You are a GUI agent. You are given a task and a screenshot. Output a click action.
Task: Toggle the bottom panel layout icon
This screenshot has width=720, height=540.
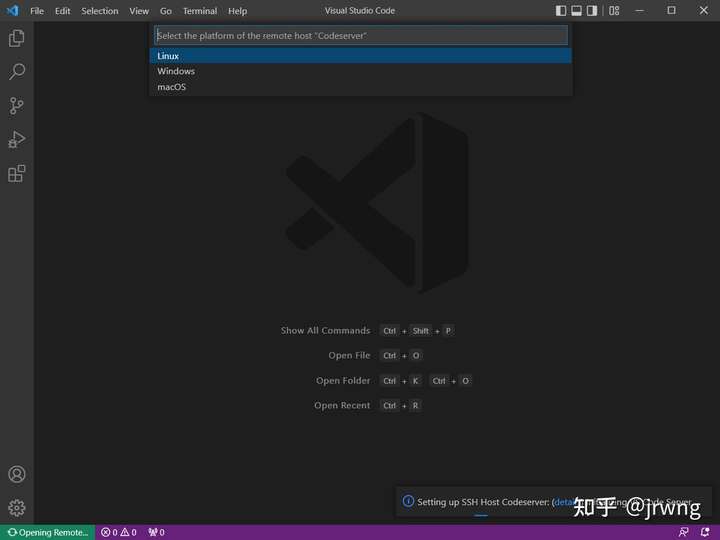point(576,11)
